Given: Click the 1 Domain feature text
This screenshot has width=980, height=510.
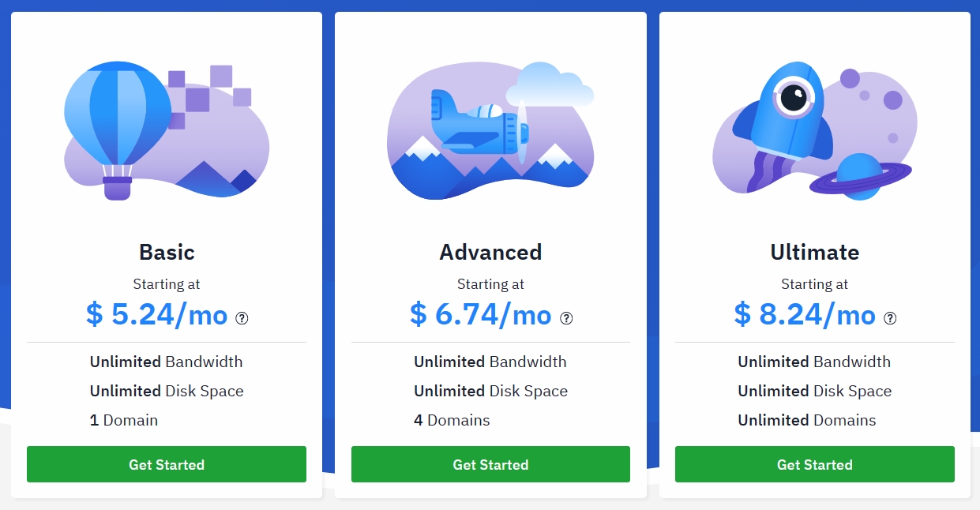Looking at the screenshot, I should (x=124, y=420).
